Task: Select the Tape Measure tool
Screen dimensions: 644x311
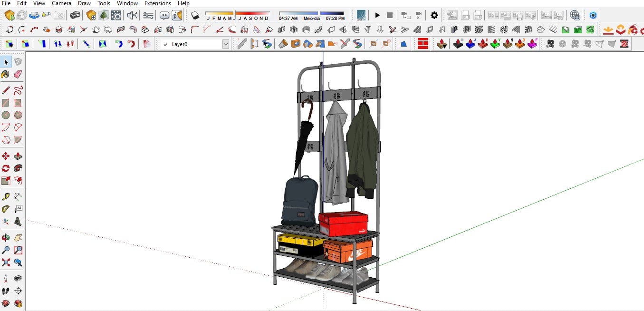Action: tap(6, 196)
